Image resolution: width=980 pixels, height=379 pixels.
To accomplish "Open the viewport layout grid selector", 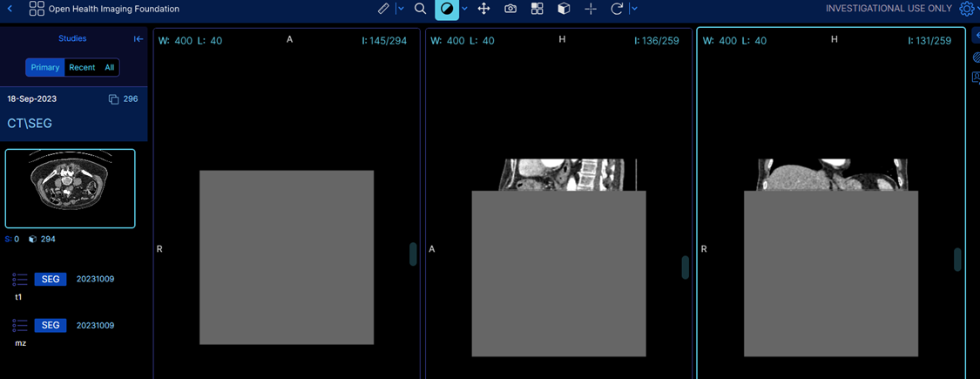I will click(x=537, y=9).
